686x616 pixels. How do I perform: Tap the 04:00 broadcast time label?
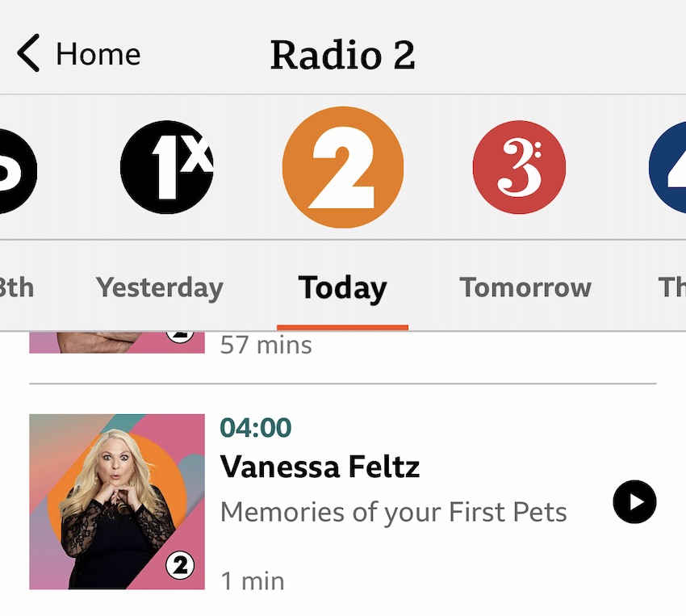pos(255,429)
